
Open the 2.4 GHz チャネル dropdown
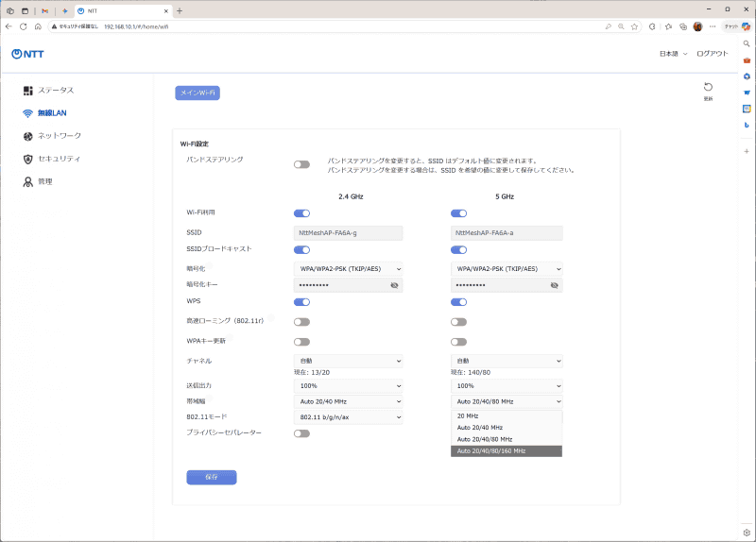[x=348, y=361]
